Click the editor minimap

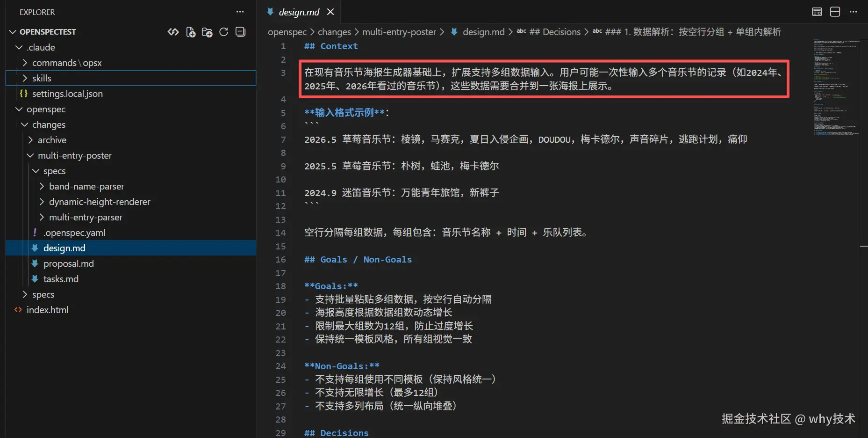click(836, 88)
